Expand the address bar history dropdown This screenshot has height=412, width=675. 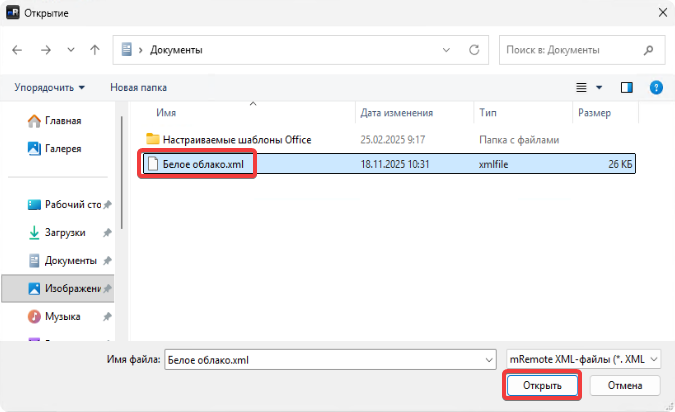447,49
